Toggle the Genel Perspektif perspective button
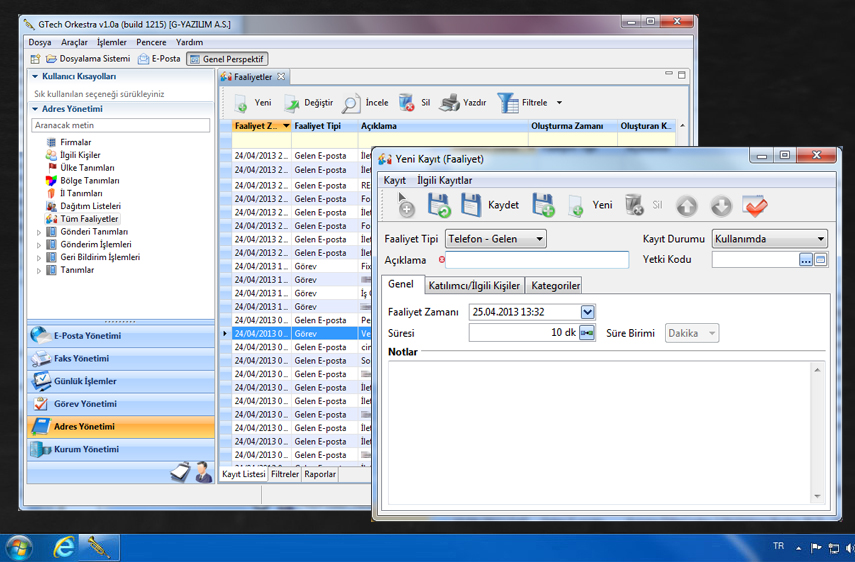Screen dimensions: 855x562 (227, 59)
